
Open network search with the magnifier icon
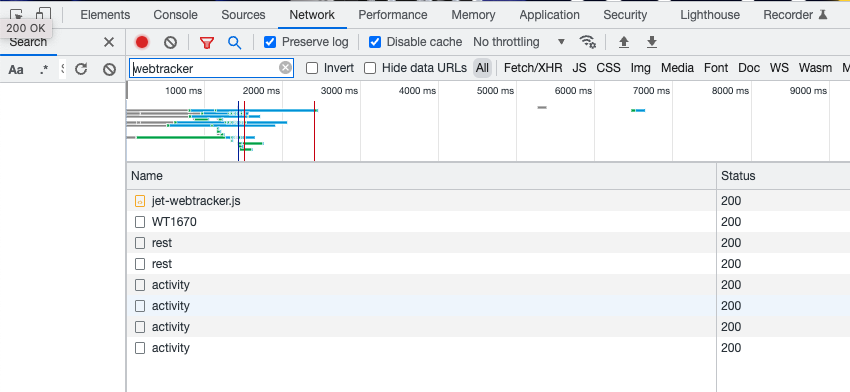(234, 42)
